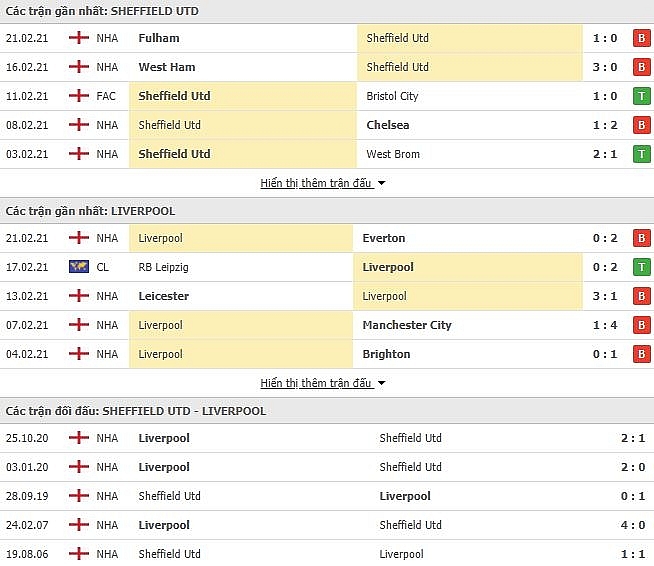Click the red B badge for Manchester City match

641,325
